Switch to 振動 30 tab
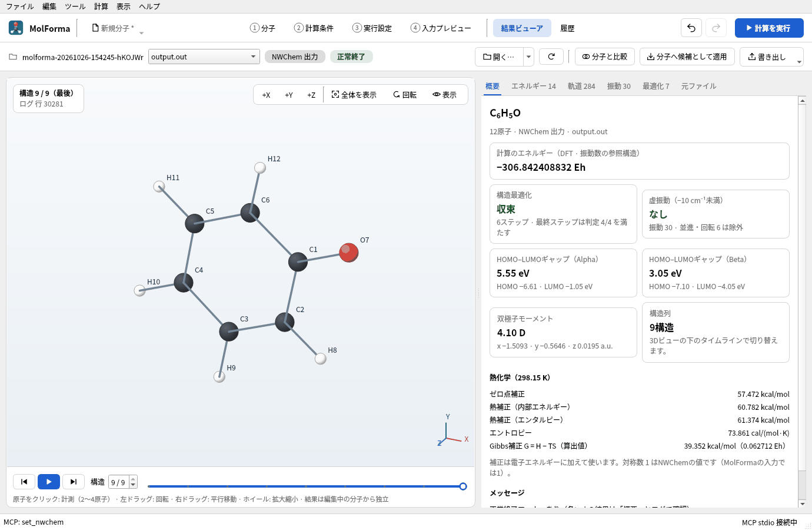Image resolution: width=812 pixels, height=530 pixels. tap(619, 86)
